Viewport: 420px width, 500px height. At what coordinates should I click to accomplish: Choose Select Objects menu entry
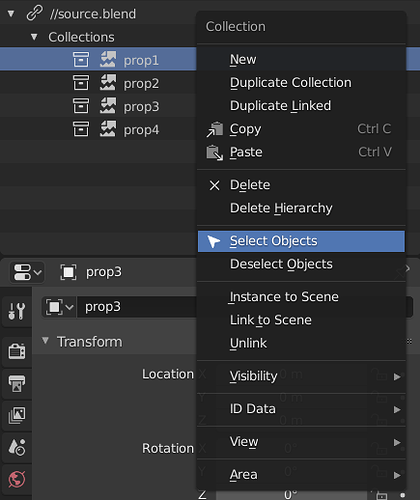click(x=301, y=241)
